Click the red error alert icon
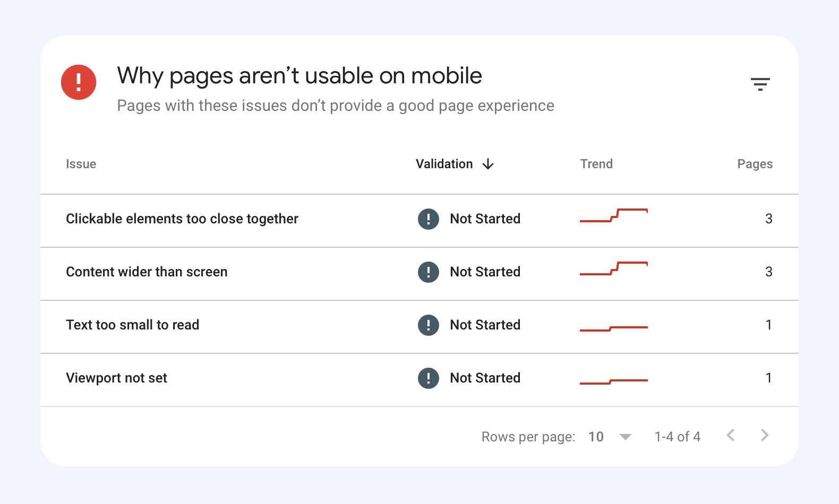This screenshot has width=839, height=504. [x=79, y=82]
